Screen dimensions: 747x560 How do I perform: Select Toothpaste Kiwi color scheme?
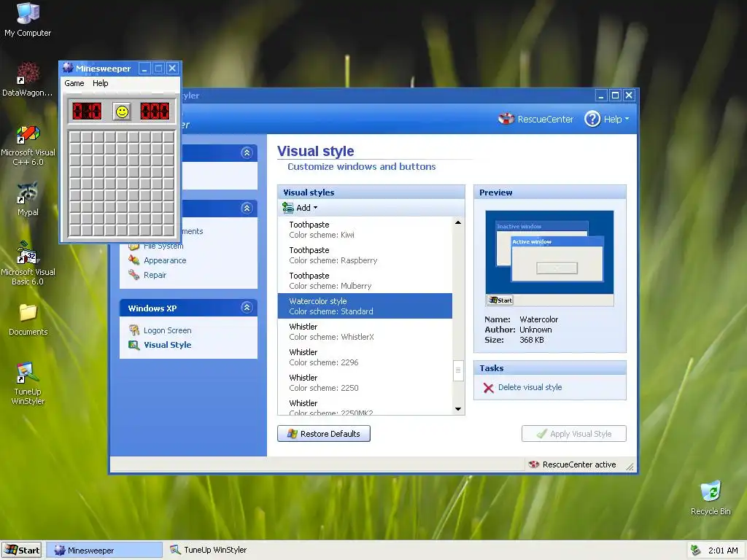365,230
